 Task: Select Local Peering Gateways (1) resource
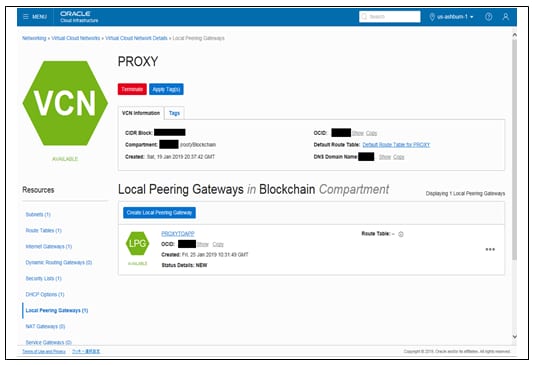[57, 310]
